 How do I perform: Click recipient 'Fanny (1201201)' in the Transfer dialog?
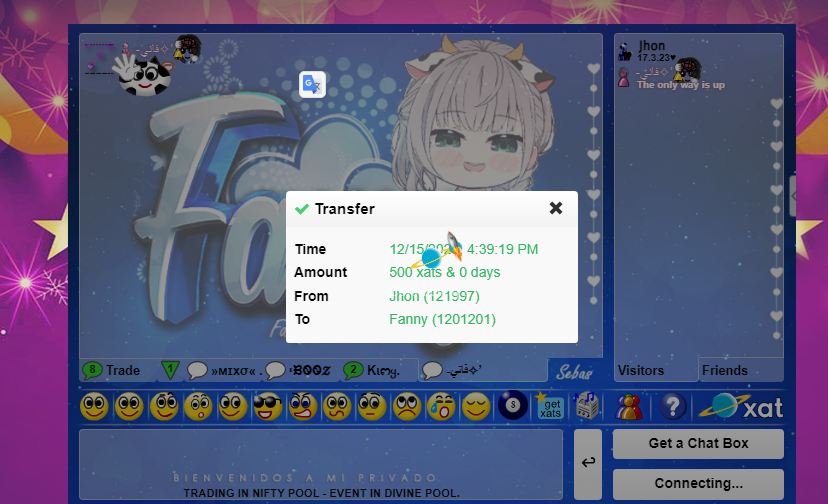pos(443,320)
